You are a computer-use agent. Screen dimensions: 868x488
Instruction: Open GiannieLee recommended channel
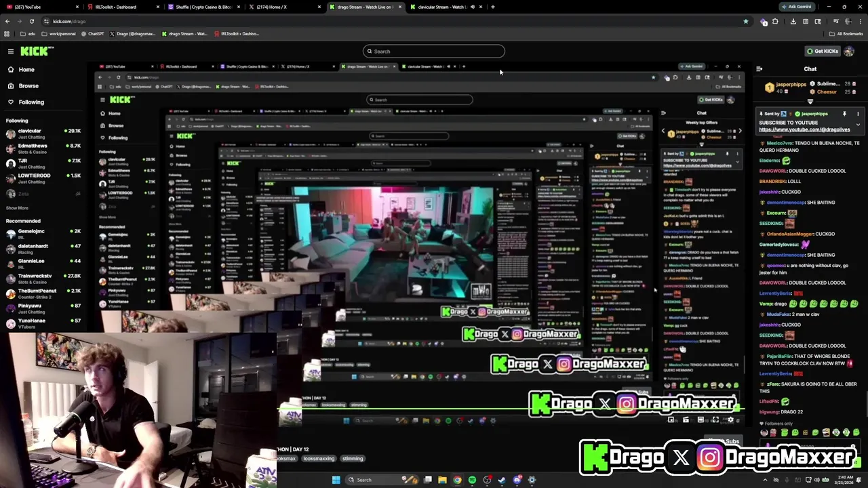click(42, 264)
